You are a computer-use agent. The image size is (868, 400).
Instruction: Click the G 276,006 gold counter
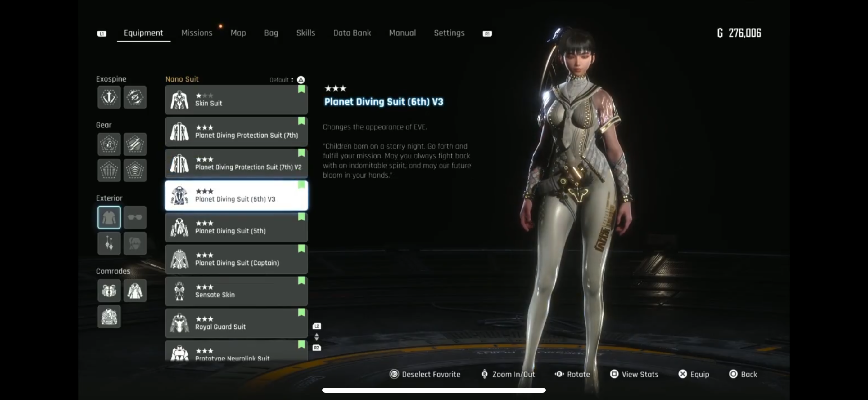click(739, 33)
